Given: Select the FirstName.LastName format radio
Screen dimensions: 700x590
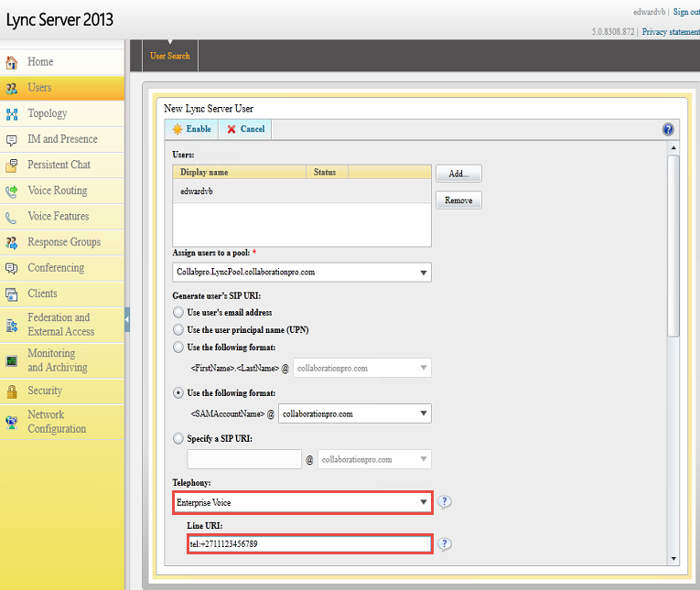Looking at the screenshot, I should (178, 347).
